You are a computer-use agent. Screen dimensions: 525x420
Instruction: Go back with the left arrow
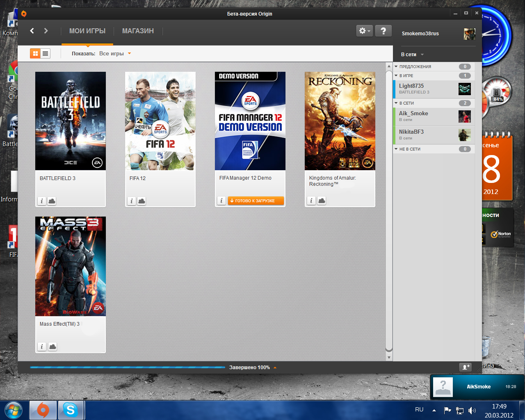tap(32, 31)
